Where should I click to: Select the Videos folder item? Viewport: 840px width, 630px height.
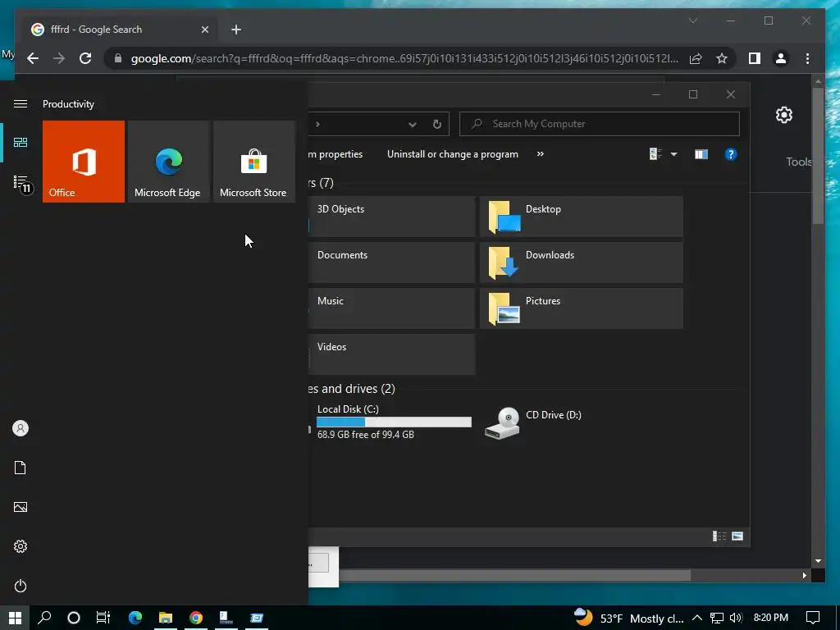pyautogui.click(x=391, y=354)
